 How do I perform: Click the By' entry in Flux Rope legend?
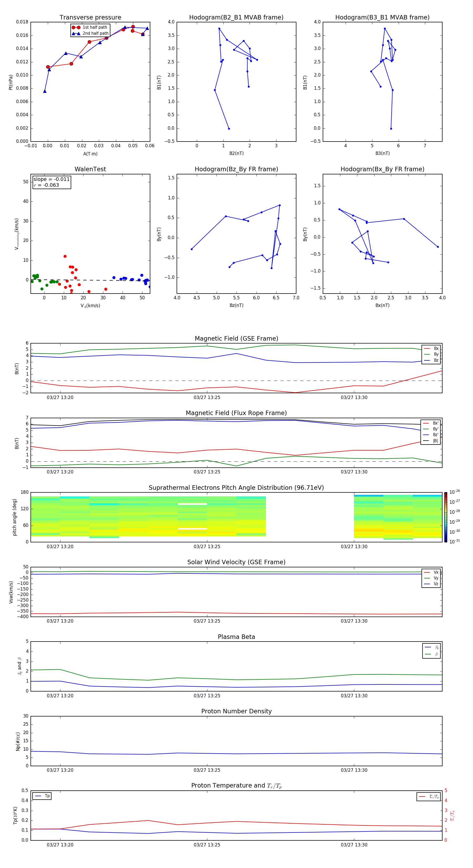coord(431,429)
